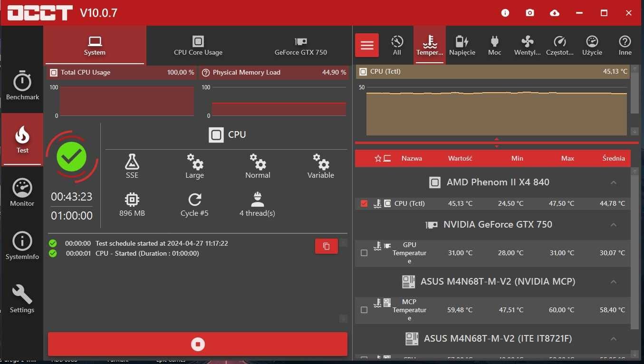Image resolution: width=644 pixels, height=364 pixels.
Task: Click the cloud download icon
Action: pos(555,13)
